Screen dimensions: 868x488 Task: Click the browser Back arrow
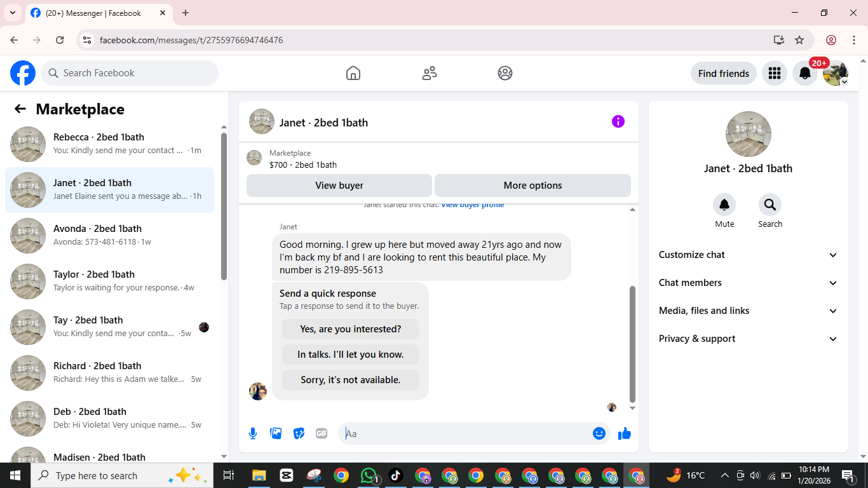coord(14,40)
